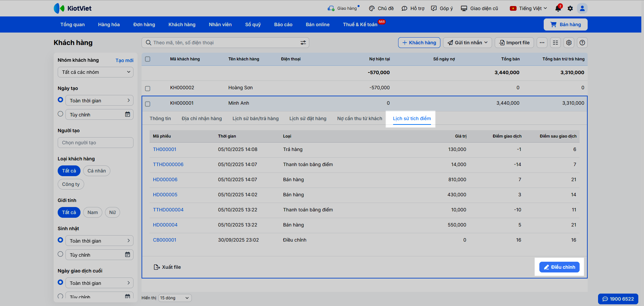Open the help question mark icon

(582, 43)
